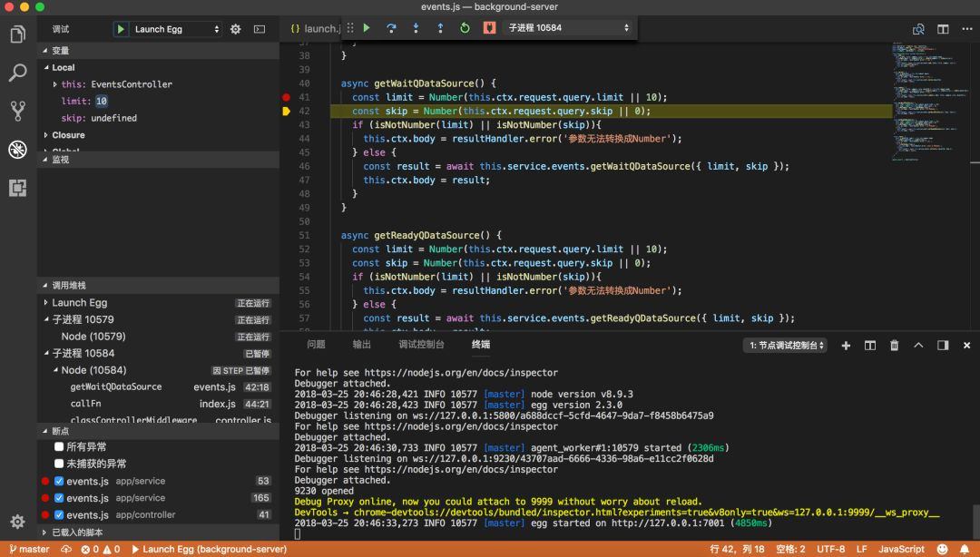
Task: Click the JavaScript language mode in status bar
Action: point(901,549)
